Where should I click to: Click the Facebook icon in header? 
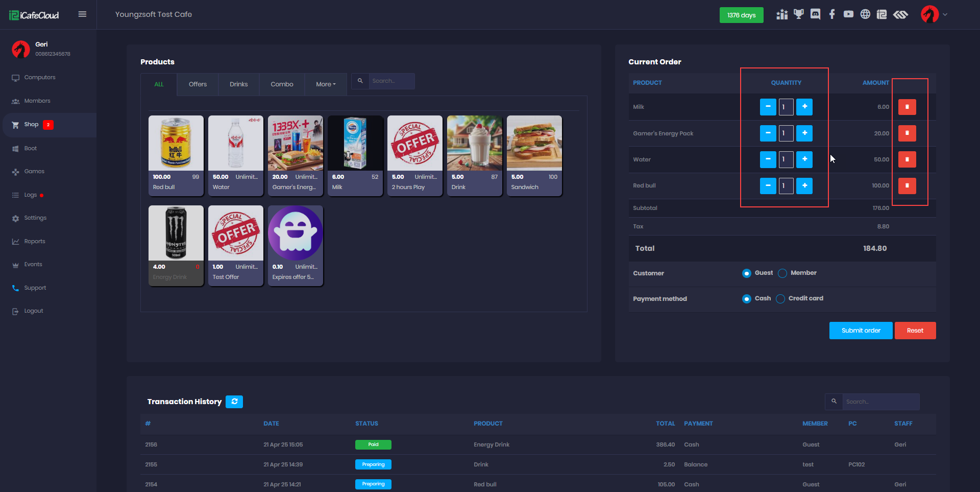[832, 14]
